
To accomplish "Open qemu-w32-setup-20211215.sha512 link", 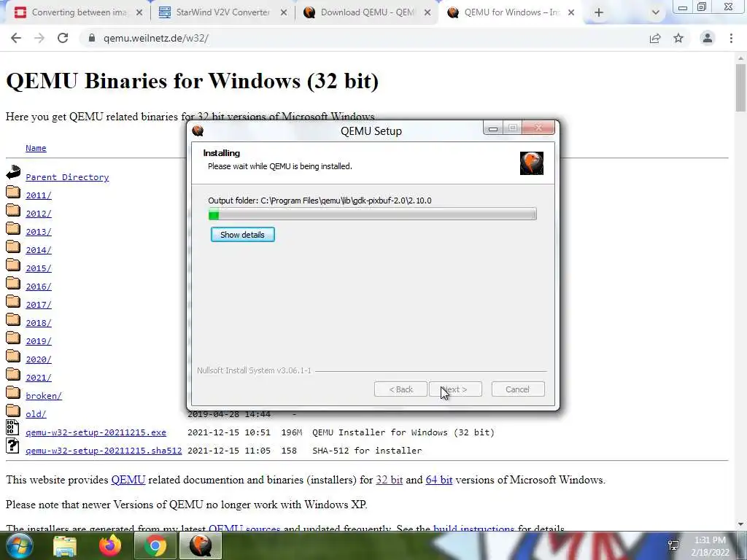I will click(104, 451).
